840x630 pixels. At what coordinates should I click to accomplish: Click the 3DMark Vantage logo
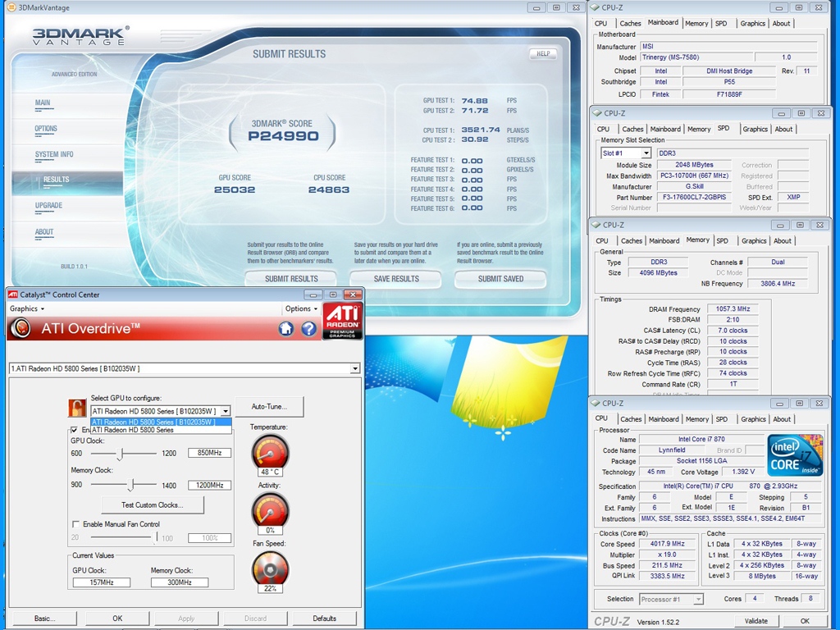(80, 35)
